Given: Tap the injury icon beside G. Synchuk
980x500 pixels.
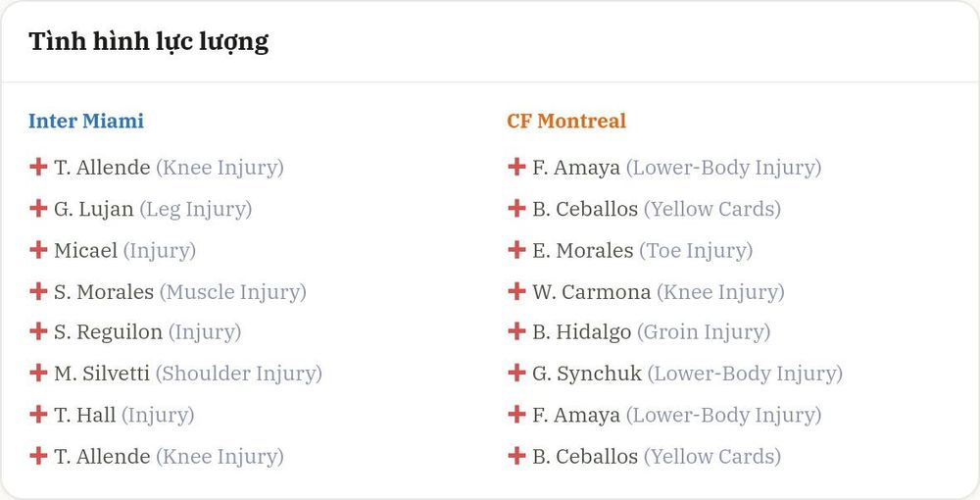Looking at the screenshot, I should pos(516,373).
